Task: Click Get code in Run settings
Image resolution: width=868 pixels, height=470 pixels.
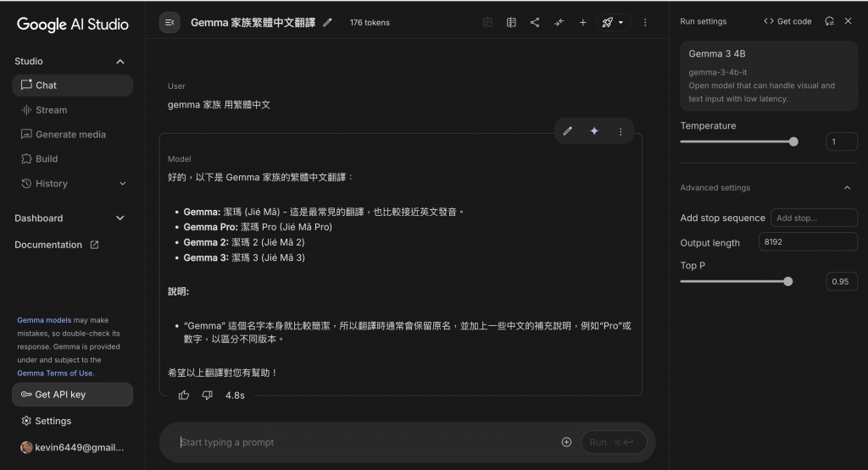Action: [x=787, y=21]
